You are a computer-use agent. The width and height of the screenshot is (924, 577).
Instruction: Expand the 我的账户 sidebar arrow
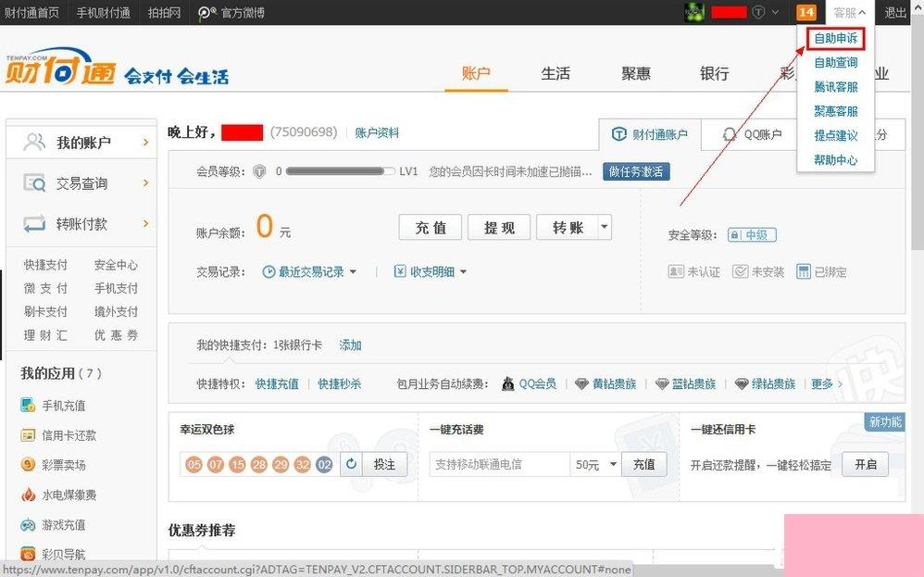pos(146,142)
